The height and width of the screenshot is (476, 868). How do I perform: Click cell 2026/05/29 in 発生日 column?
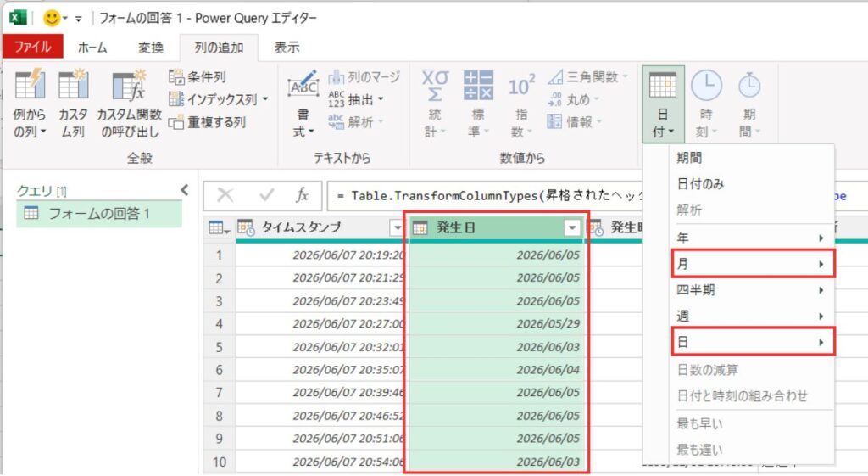coord(497,323)
